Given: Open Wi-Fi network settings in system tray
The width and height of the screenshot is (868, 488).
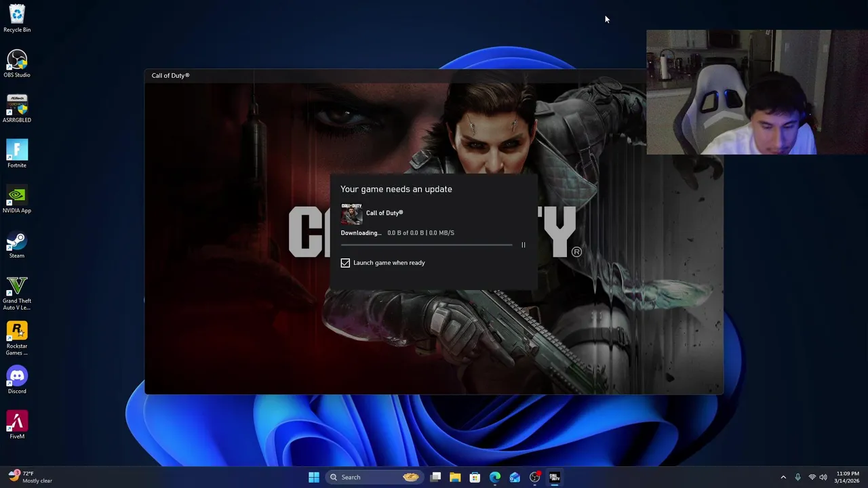Looking at the screenshot, I should [x=812, y=477].
